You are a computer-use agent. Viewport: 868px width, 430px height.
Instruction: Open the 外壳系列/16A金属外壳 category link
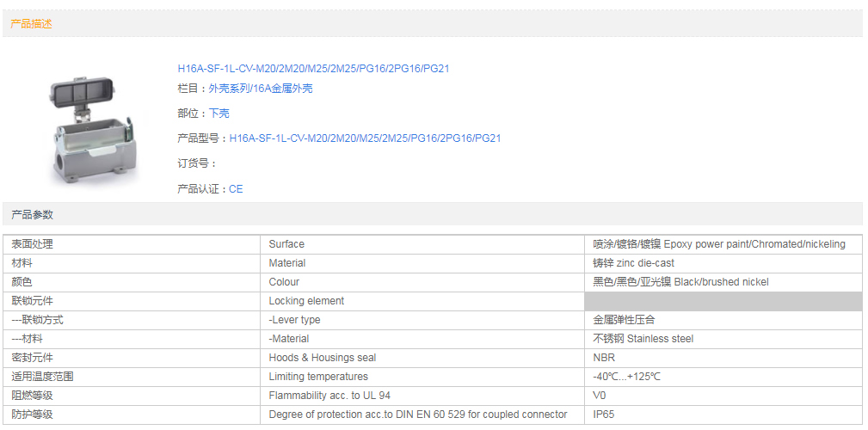(x=260, y=89)
